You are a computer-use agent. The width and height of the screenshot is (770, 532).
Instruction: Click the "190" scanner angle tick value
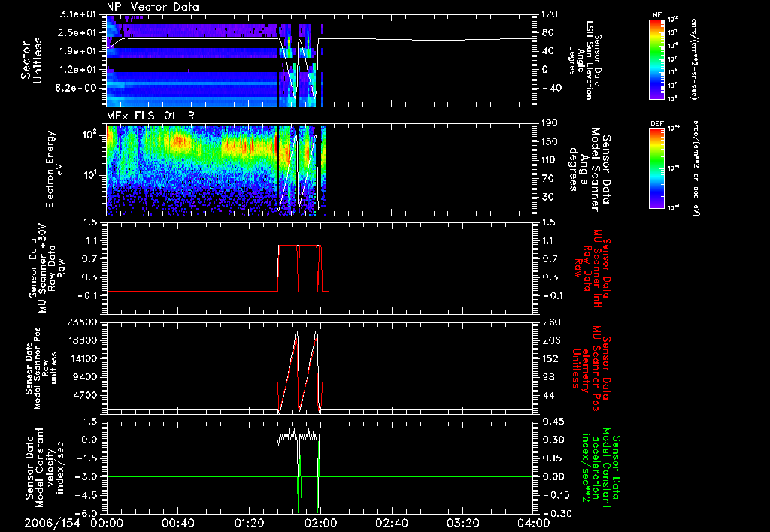pos(550,123)
